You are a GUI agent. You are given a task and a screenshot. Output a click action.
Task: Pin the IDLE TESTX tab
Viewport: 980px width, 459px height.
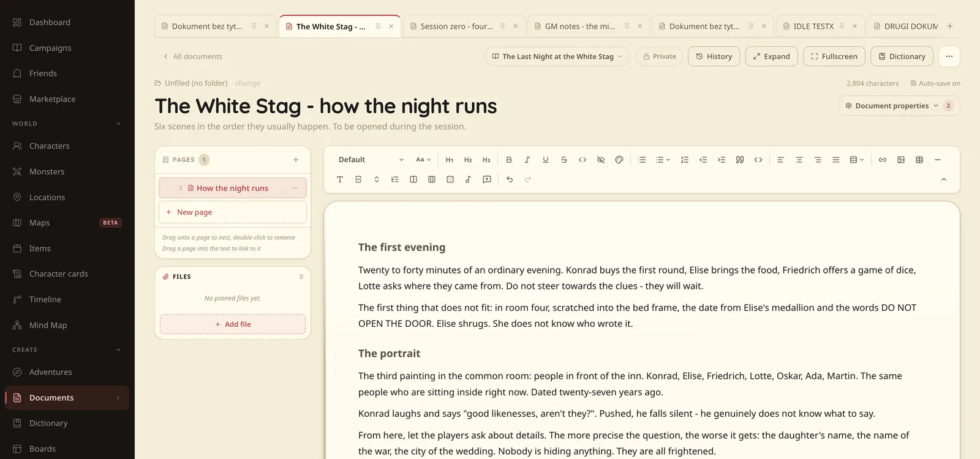[842, 26]
